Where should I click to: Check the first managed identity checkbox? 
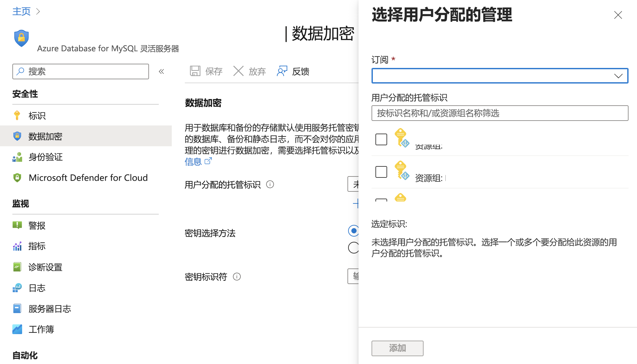[381, 139]
